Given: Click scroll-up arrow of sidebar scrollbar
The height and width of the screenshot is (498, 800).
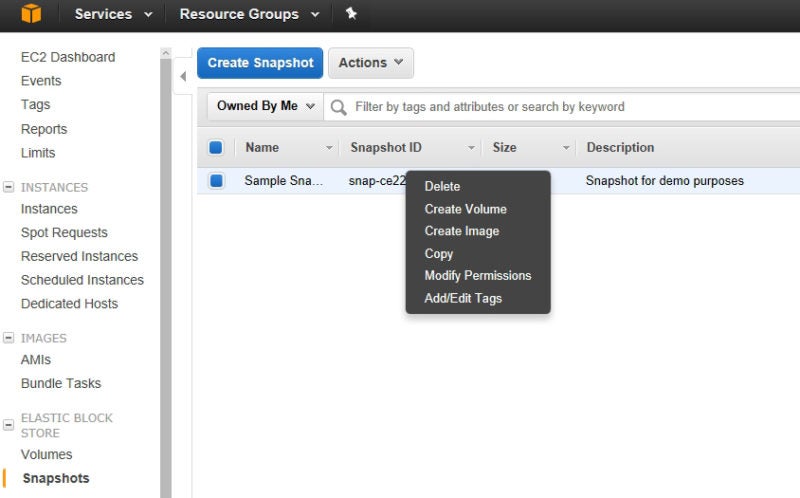Looking at the screenshot, I should pos(165,53).
